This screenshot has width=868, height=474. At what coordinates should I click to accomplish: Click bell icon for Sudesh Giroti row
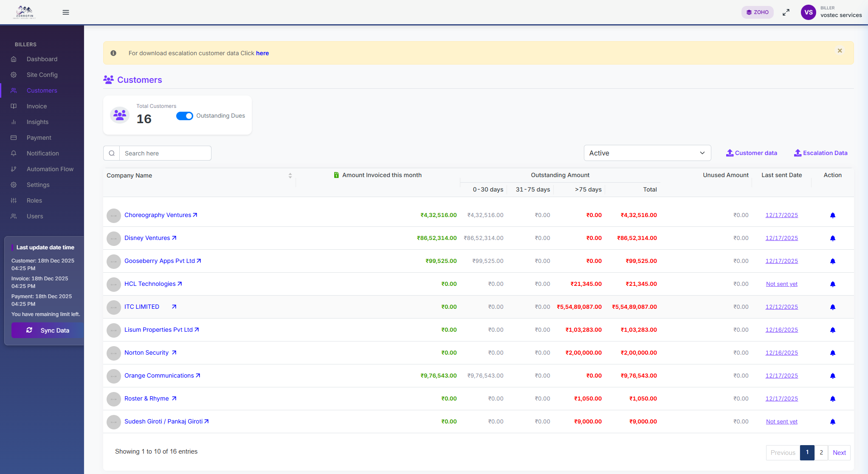(x=832, y=422)
